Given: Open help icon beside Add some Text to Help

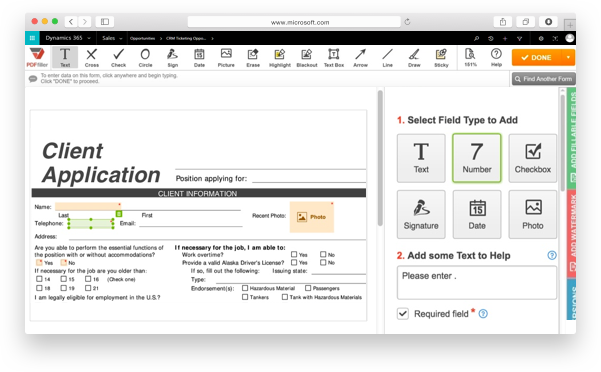Looking at the screenshot, I should coord(552,255).
